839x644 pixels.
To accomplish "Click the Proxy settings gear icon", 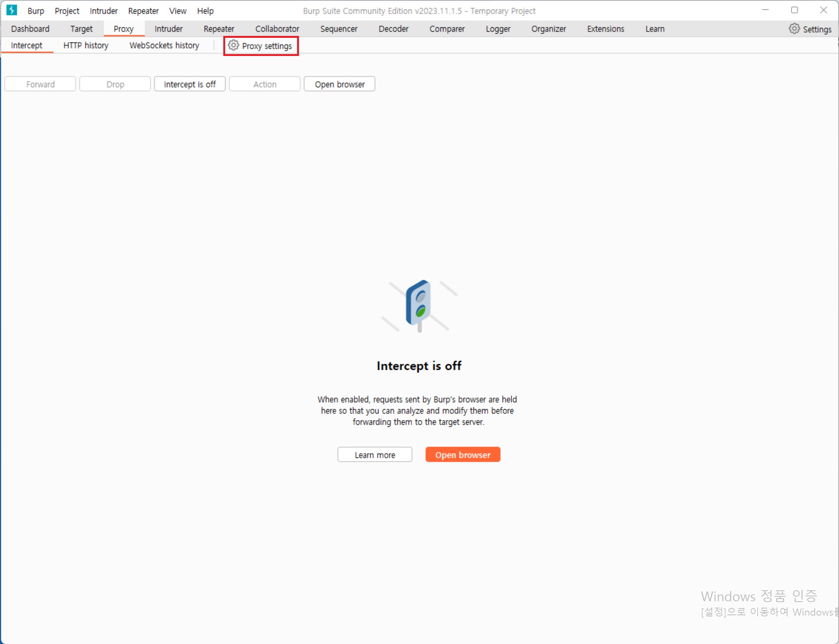I will (233, 45).
